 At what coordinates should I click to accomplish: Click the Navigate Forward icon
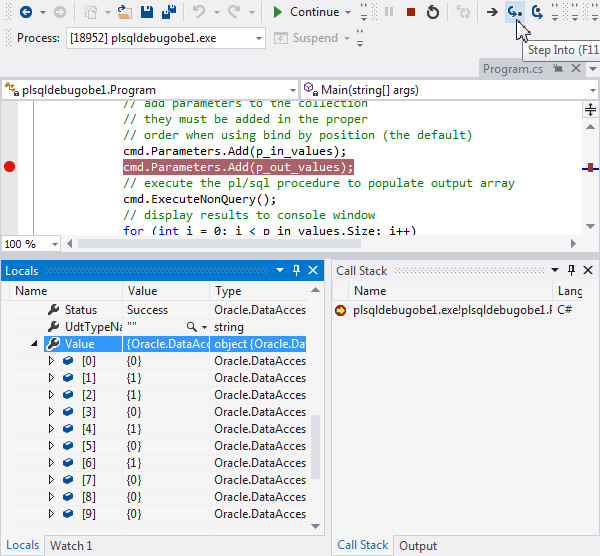pos(59,12)
